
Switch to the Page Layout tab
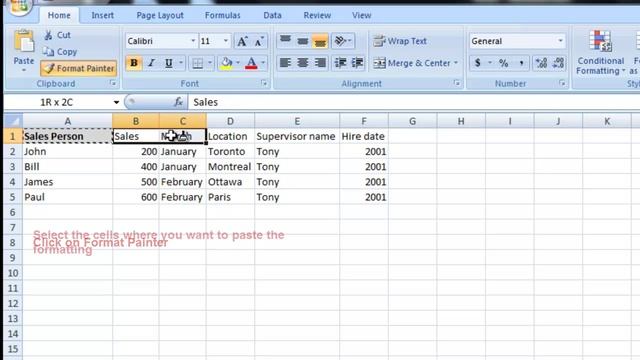(160, 16)
